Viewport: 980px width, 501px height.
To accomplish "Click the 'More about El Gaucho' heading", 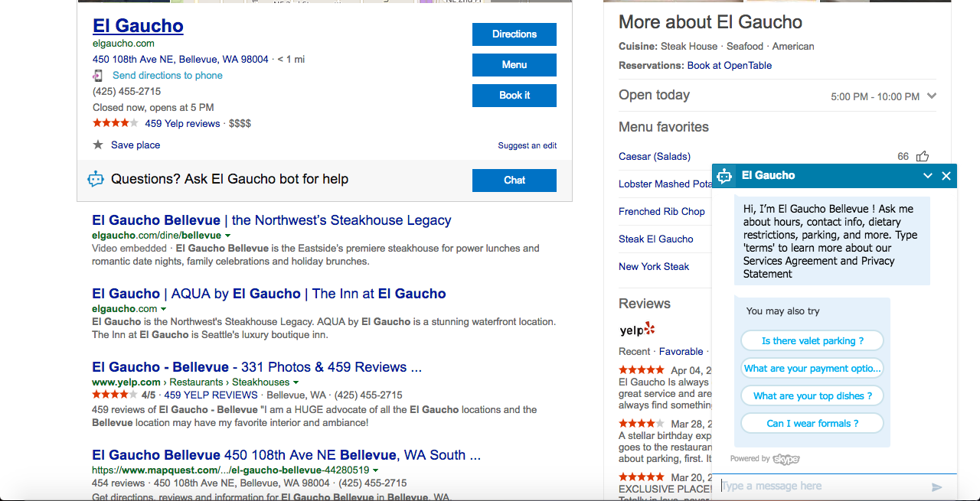I will (710, 22).
